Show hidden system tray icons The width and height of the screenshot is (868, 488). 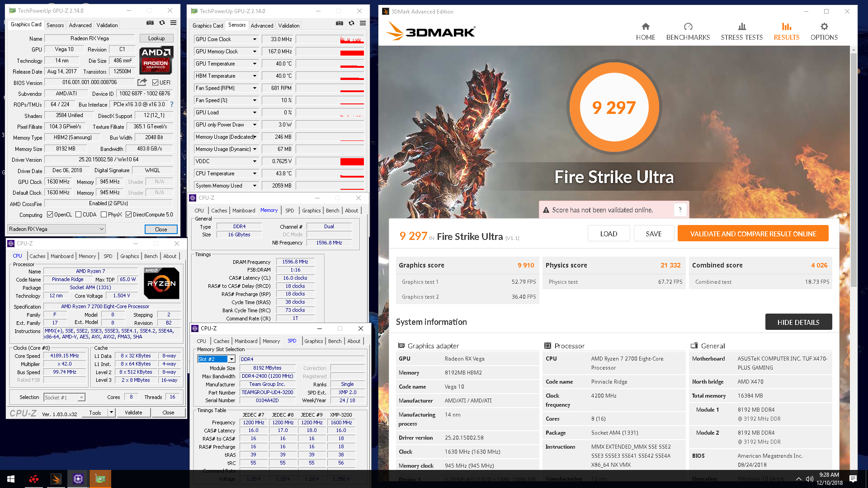(x=798, y=479)
